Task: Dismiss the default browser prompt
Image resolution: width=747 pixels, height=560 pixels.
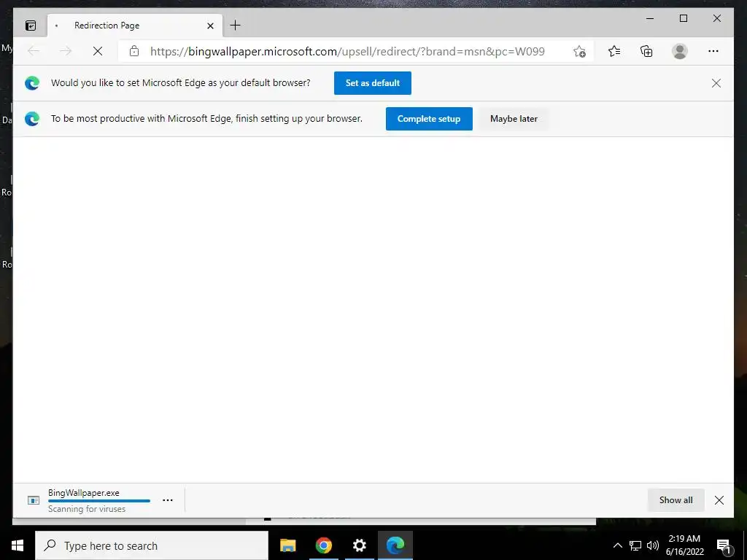Action: click(x=716, y=83)
